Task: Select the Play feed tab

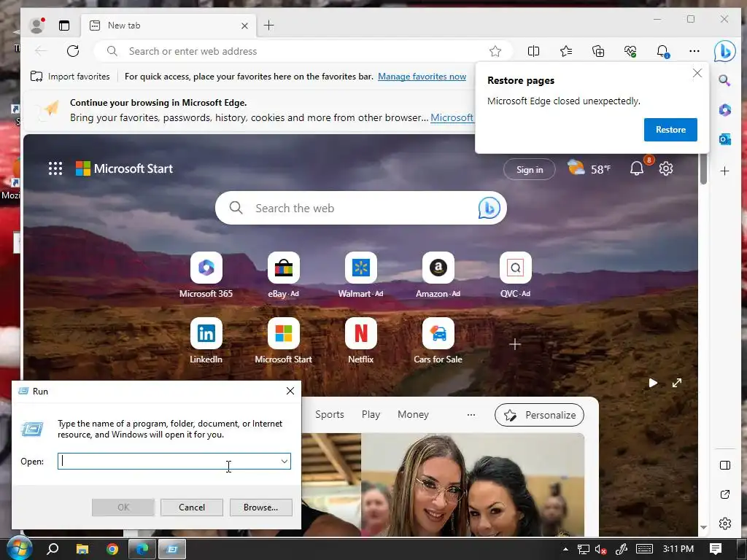Action: (x=371, y=414)
